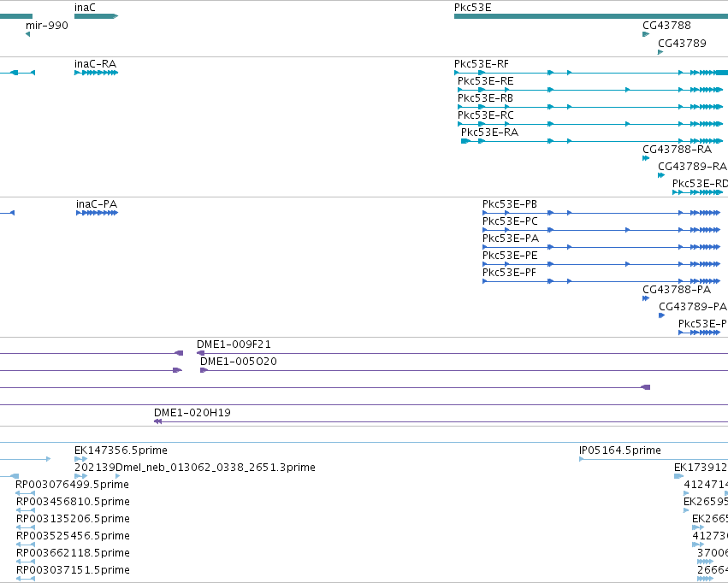
Task: Click the CG43789 gene arrow glyph
Action: tap(660, 52)
